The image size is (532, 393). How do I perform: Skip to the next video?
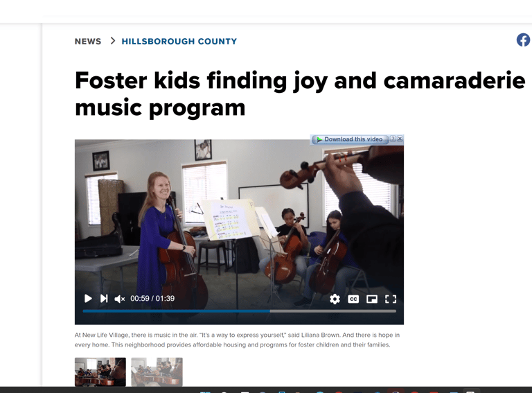(104, 299)
